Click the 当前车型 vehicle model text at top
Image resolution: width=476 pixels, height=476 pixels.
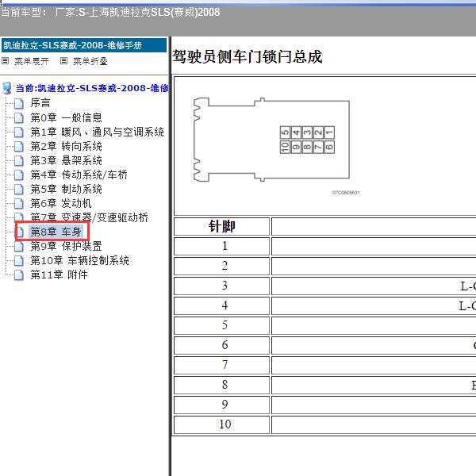click(110, 13)
